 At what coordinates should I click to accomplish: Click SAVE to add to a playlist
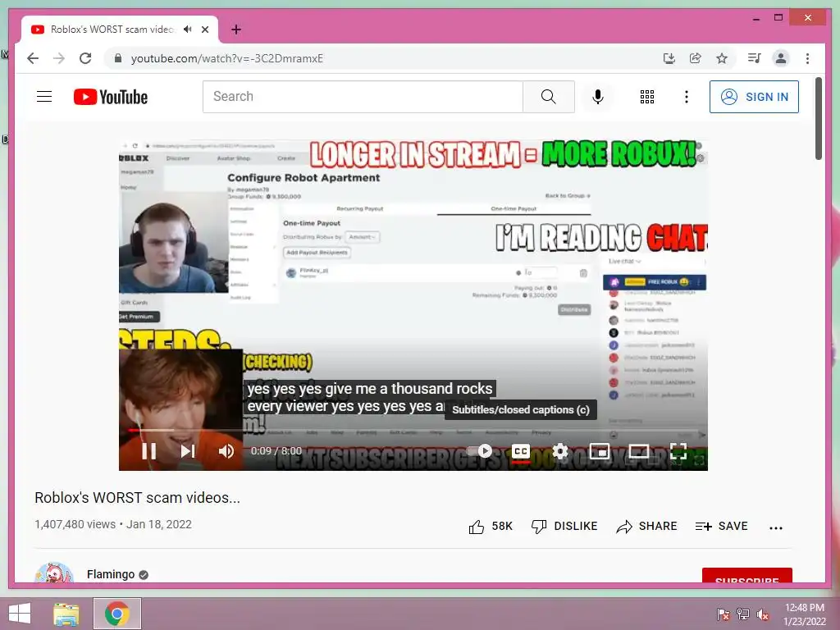pyautogui.click(x=721, y=526)
